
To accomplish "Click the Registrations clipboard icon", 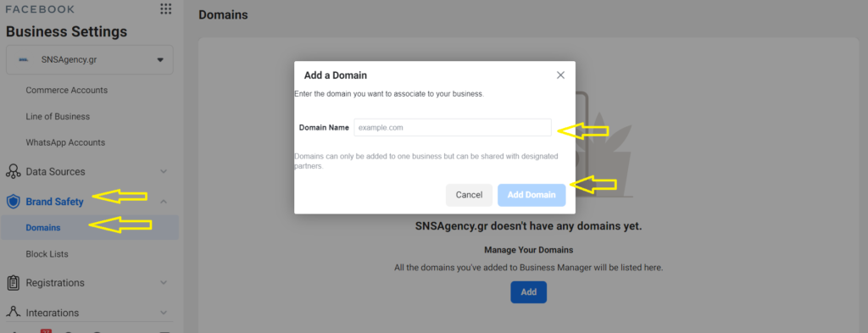I will (13, 283).
